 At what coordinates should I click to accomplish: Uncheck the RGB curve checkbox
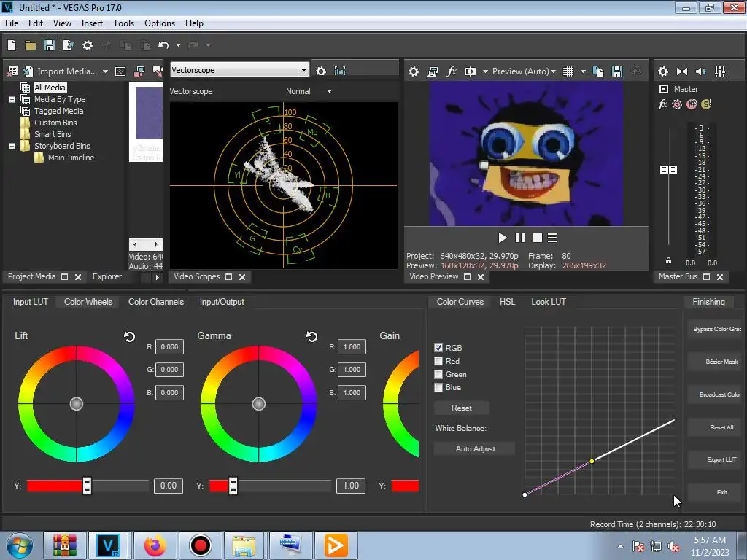tap(438, 348)
